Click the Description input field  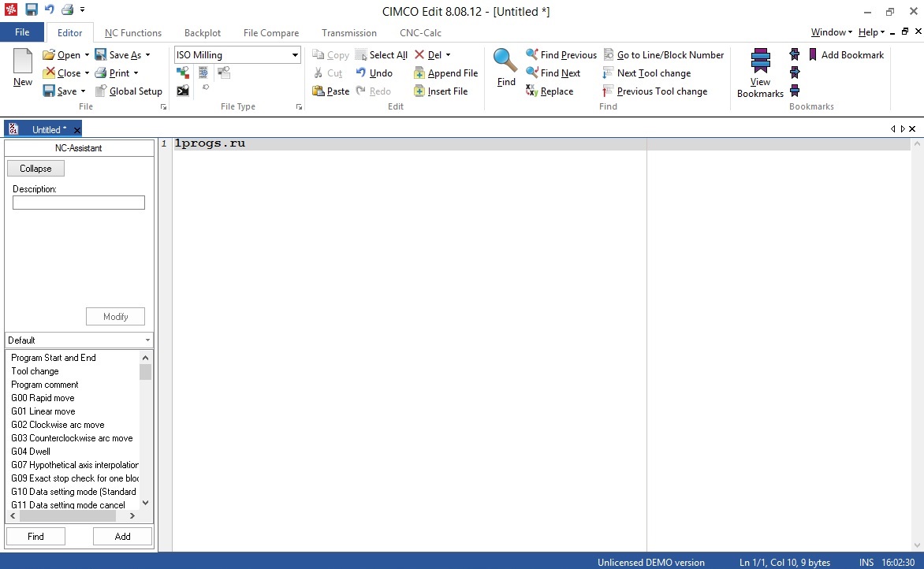coord(79,203)
